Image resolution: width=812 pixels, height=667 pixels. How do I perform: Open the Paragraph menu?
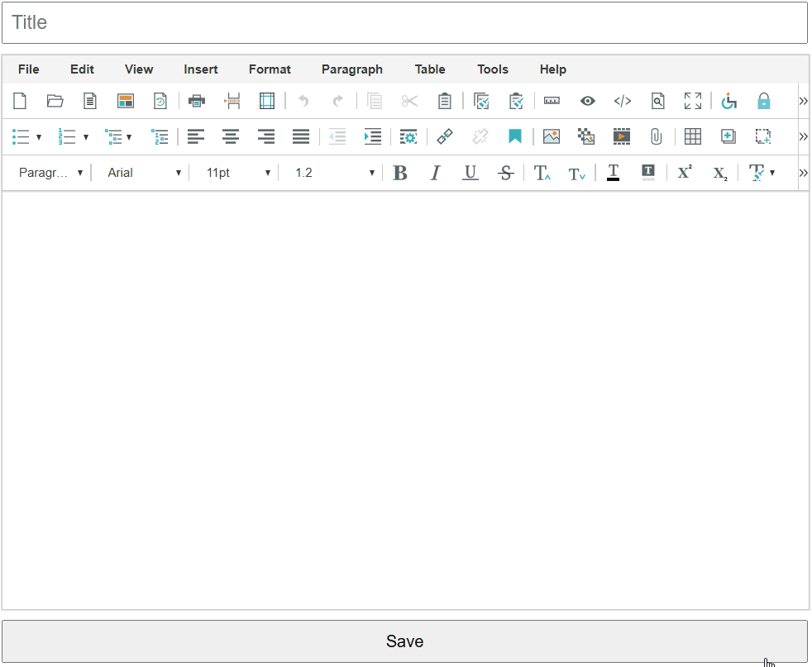tap(351, 69)
